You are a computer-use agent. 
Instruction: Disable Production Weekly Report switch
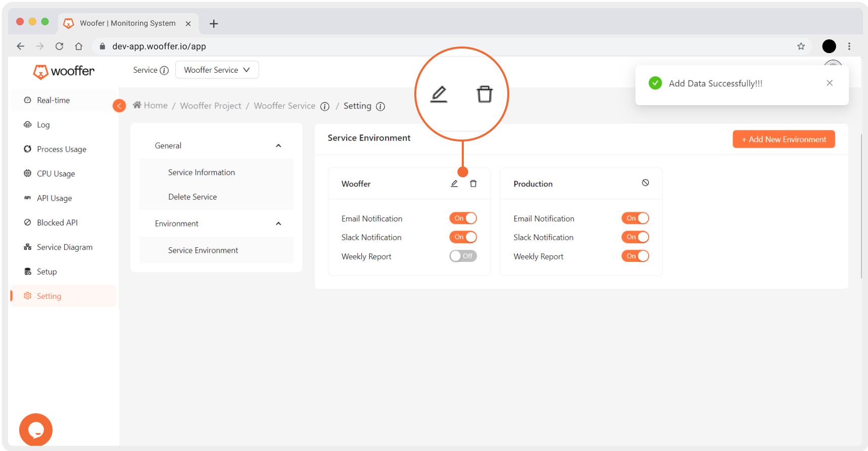tap(635, 256)
